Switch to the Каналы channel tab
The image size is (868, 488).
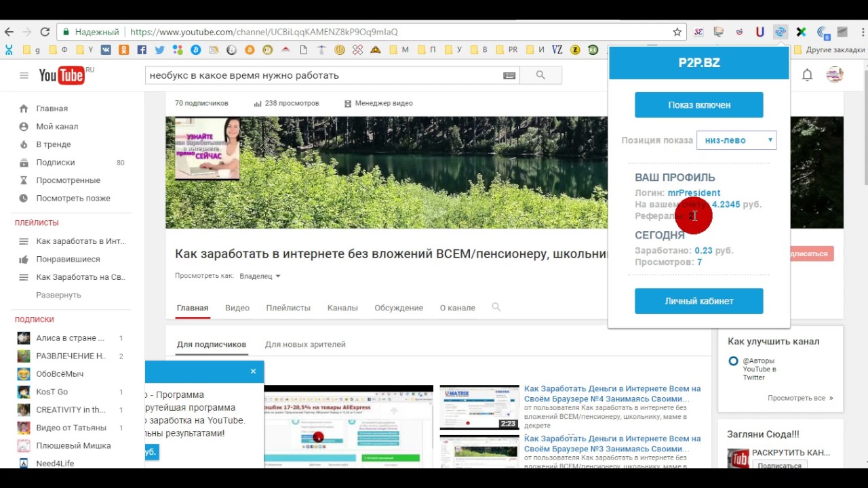[342, 308]
